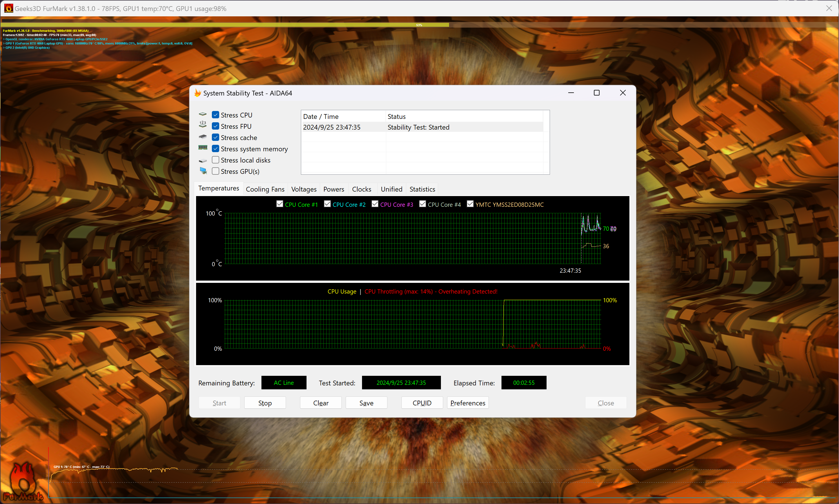The image size is (839, 504).
Task: Enable Stress local disks
Action: pyautogui.click(x=215, y=160)
